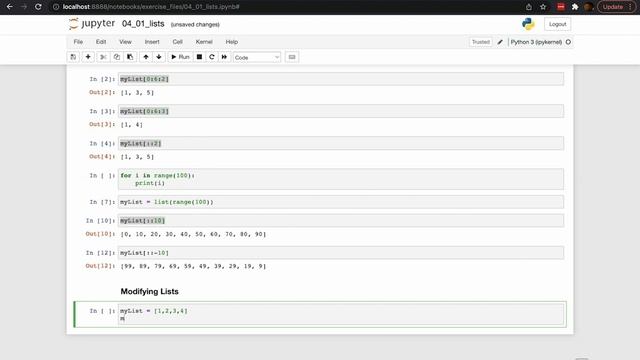Go back in the browser
The image size is (640, 360).
[9, 7]
